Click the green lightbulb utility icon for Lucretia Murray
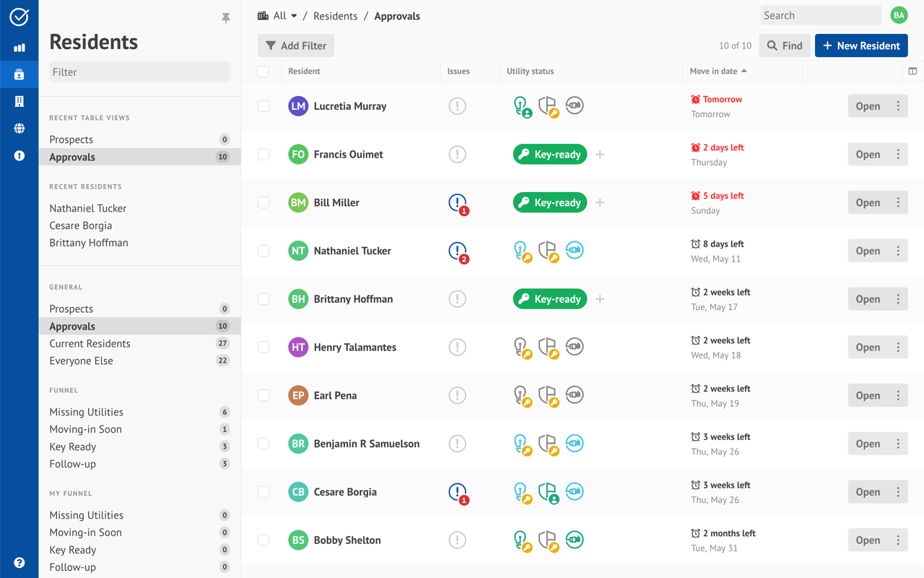Screen dimensions: 924x578 (x=522, y=105)
